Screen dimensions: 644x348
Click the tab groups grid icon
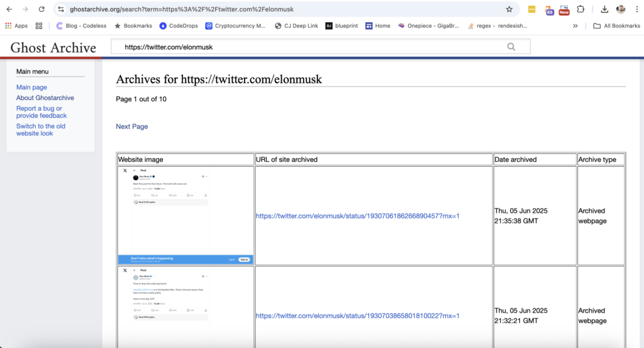pyautogui.click(x=39, y=25)
